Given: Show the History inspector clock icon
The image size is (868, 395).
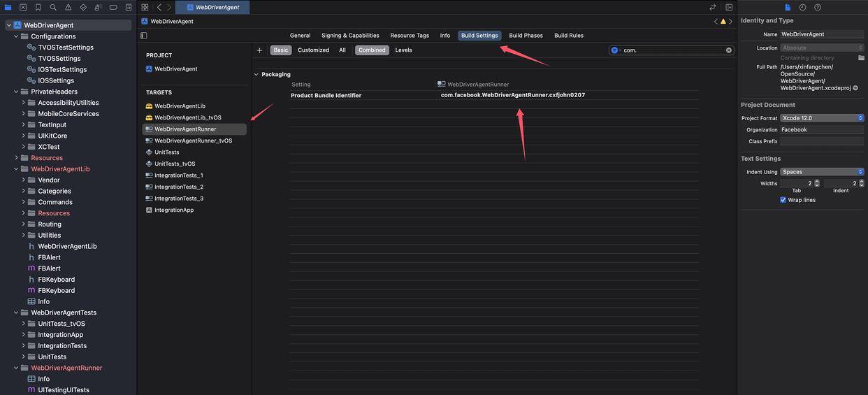Looking at the screenshot, I should click(x=802, y=7).
